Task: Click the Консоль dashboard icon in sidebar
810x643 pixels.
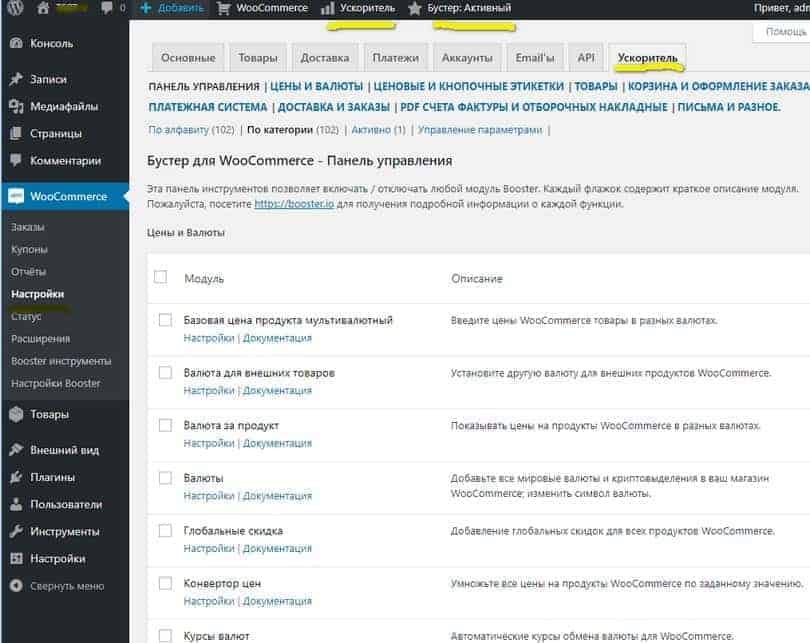Action: click(17, 43)
